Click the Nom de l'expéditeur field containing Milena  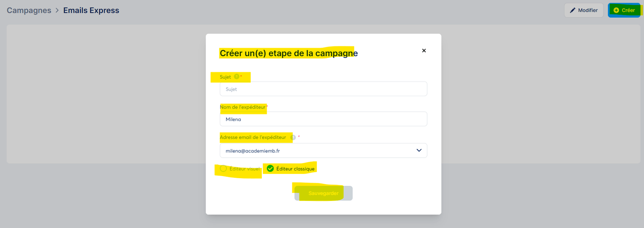(x=323, y=119)
